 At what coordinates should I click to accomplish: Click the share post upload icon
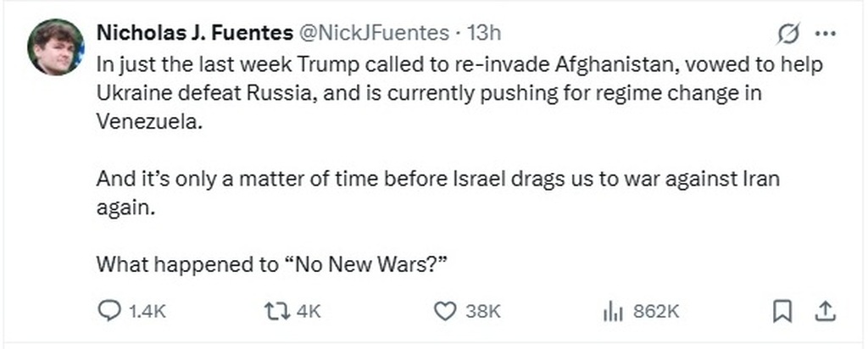click(x=825, y=312)
